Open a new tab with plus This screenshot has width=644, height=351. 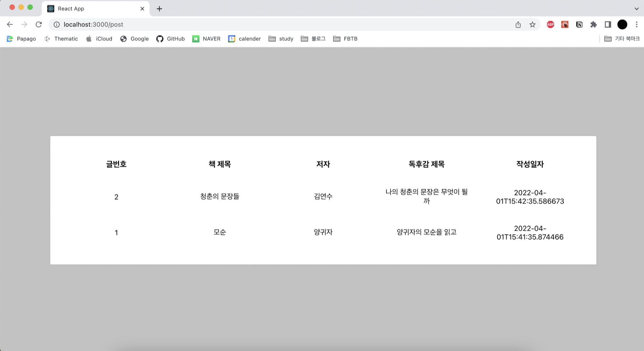tap(159, 9)
